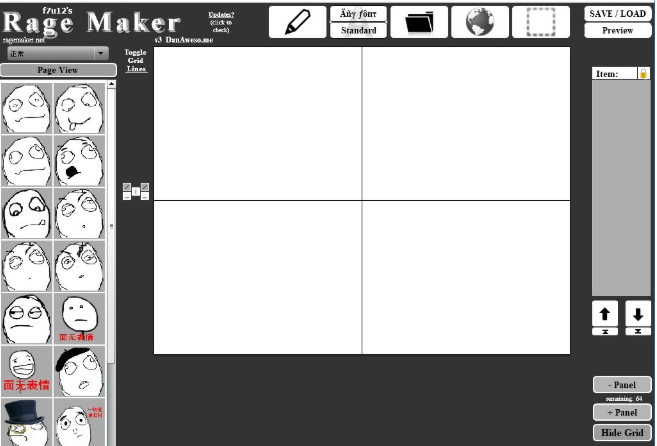Image resolution: width=657 pixels, height=446 pixels.
Task: Open SAVE / LOAD menu
Action: (618, 14)
